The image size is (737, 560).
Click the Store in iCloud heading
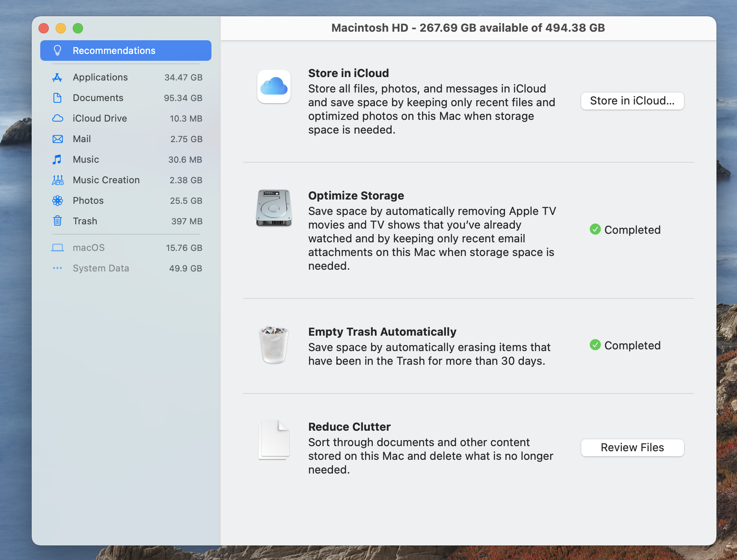[x=348, y=73]
